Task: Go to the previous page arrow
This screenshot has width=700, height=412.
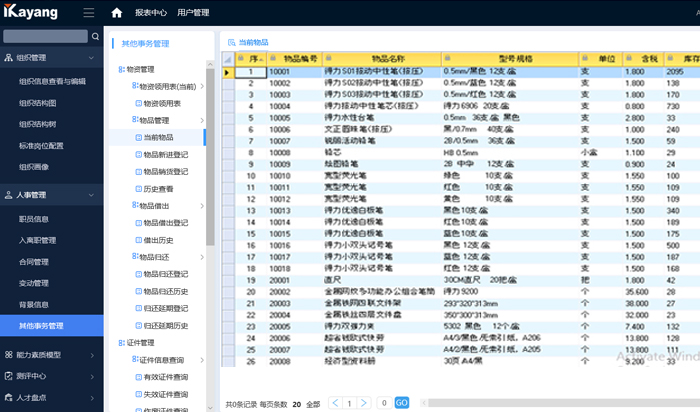Action: [336, 402]
